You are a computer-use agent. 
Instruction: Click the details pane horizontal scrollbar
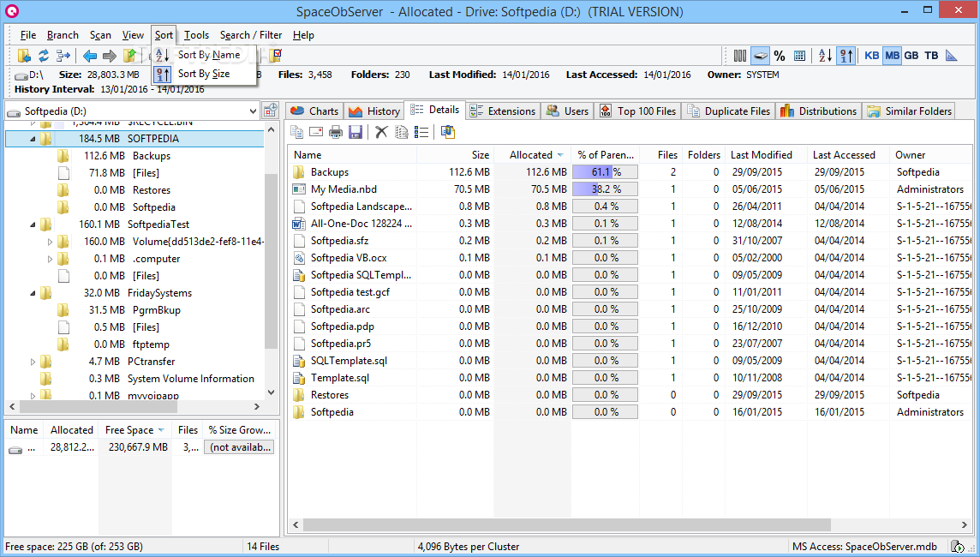567,524
